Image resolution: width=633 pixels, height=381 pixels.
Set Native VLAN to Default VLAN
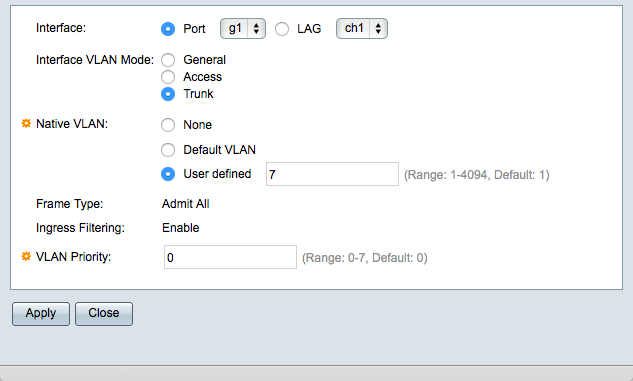(x=168, y=150)
